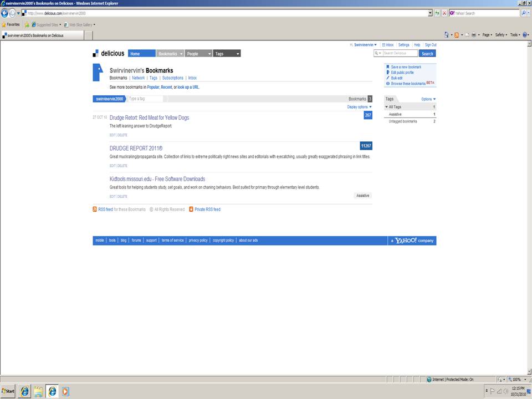The width and height of the screenshot is (532, 399).
Task: Open the Page menu in command bar
Action: 487,34
